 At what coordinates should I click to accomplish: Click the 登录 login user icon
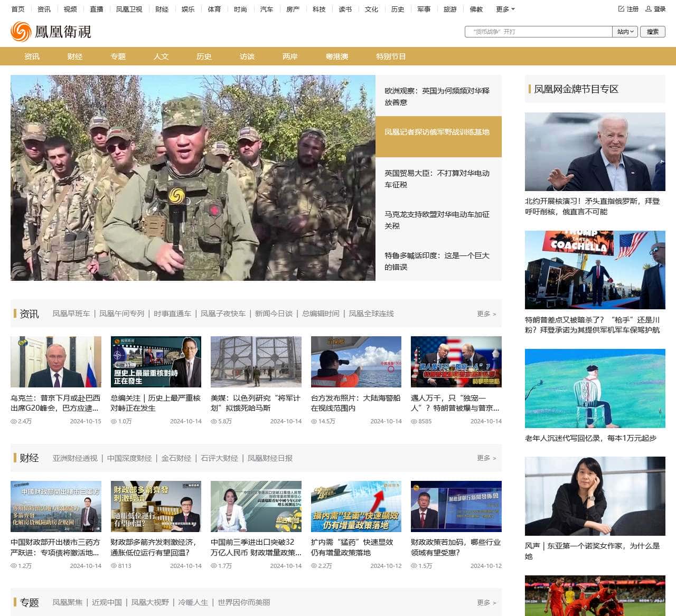648,9
